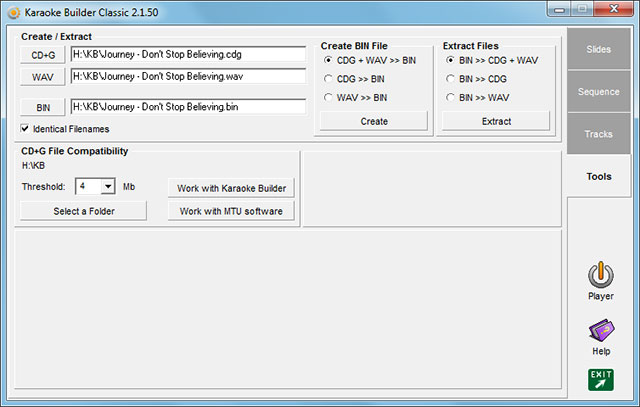
Task: Select WAV >> BIN create option
Action: click(x=328, y=97)
